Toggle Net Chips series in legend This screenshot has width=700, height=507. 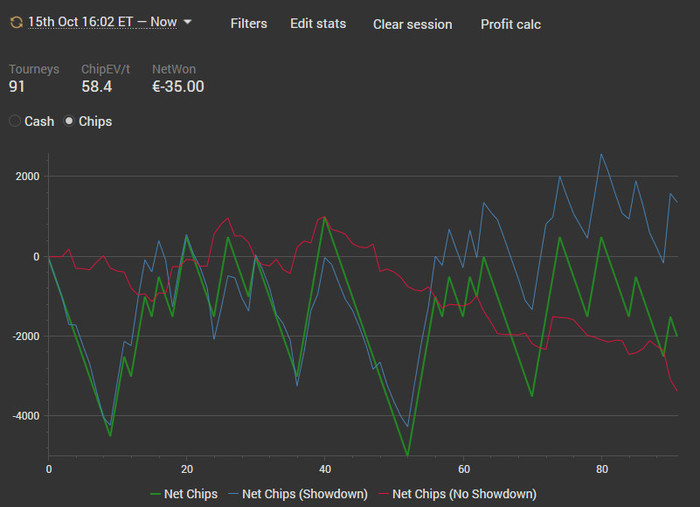(x=184, y=494)
